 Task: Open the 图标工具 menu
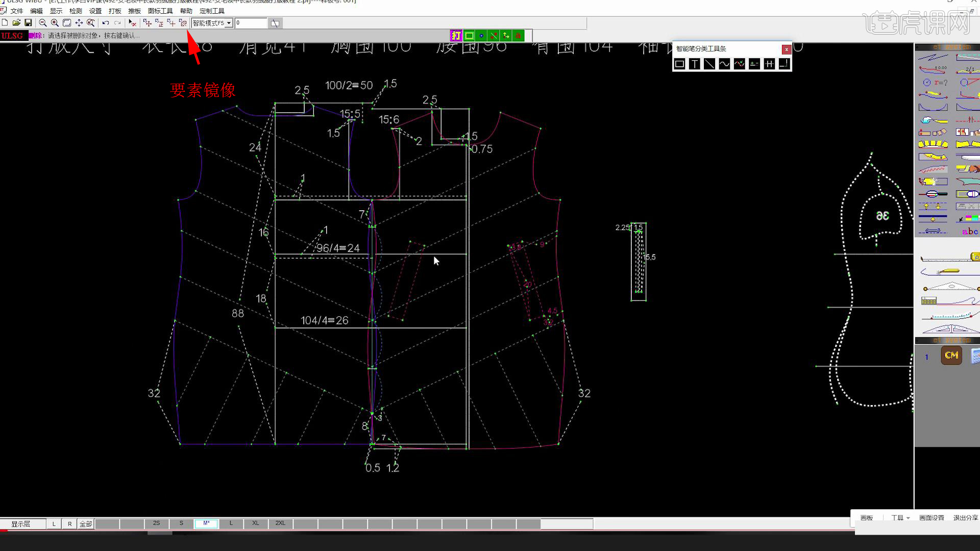point(160,11)
